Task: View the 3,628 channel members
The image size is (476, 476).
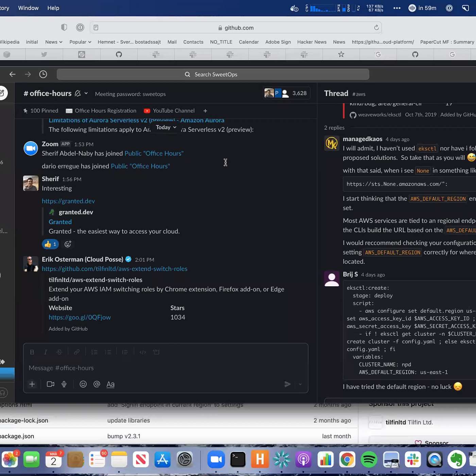Action: pyautogui.click(x=286, y=93)
